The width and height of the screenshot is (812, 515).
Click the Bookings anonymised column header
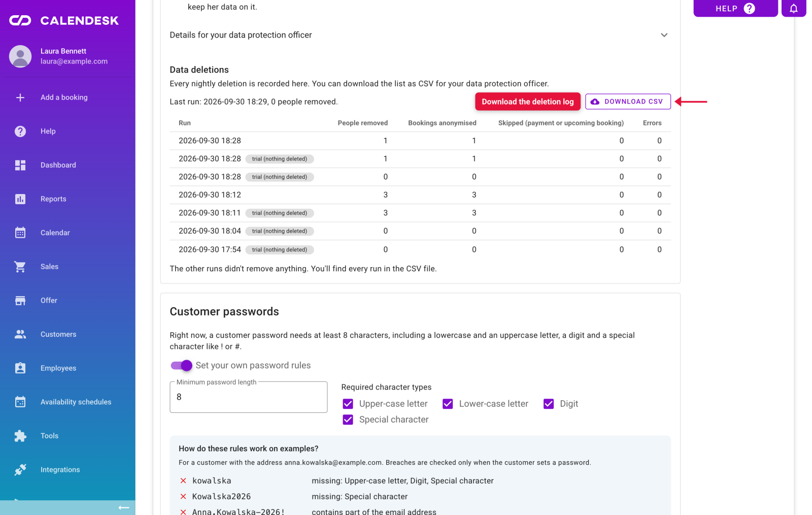442,123
